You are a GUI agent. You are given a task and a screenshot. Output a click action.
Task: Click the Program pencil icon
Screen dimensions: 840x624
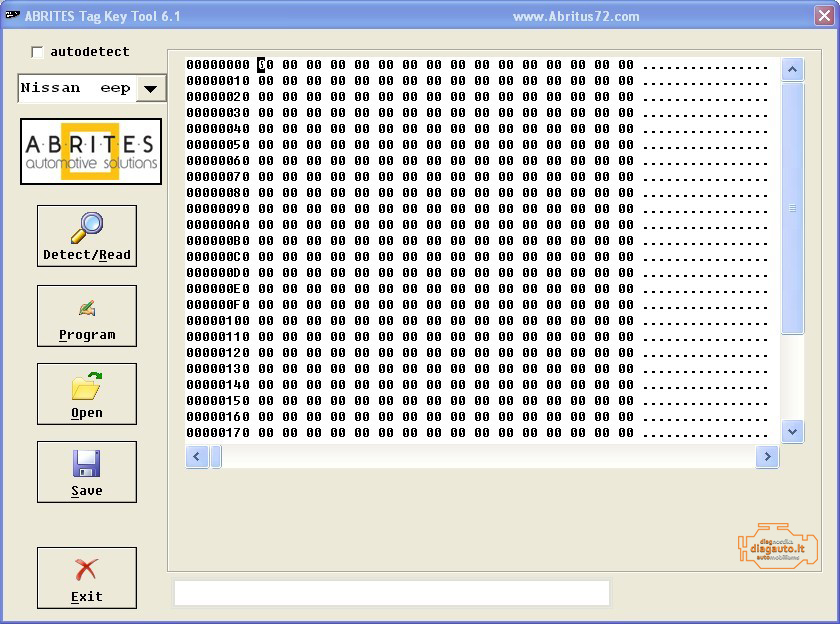[87, 309]
